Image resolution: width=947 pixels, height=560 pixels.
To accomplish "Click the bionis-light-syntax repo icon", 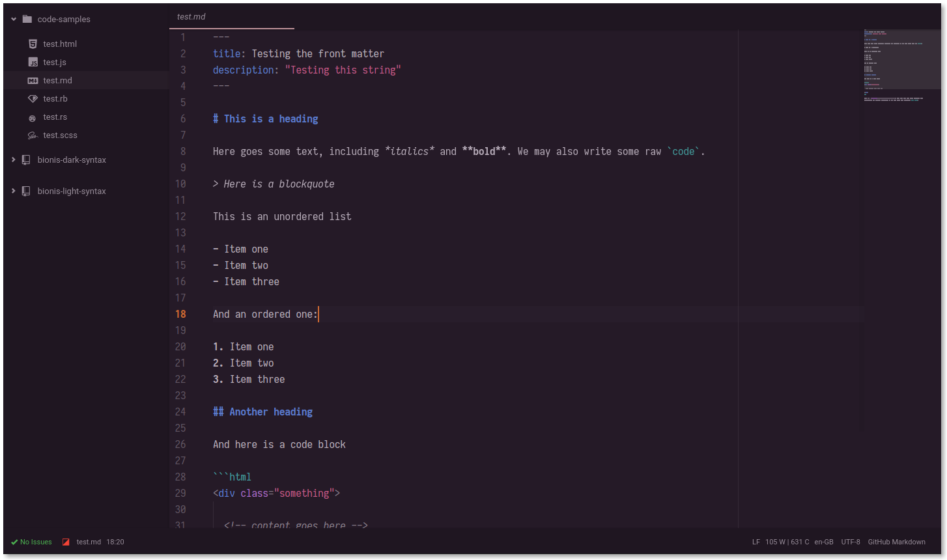I will 26,191.
